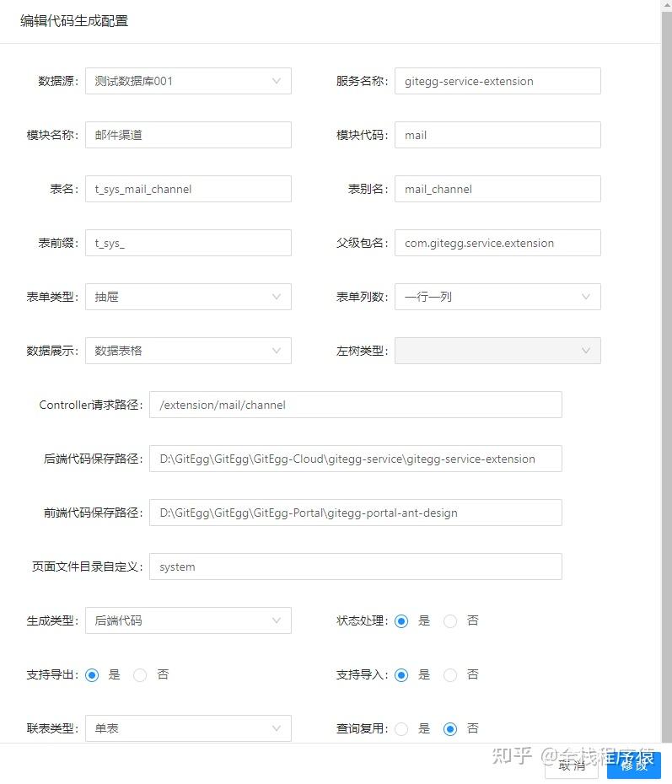
Task: Click the 模块代码 input containing mail
Action: coord(497,135)
